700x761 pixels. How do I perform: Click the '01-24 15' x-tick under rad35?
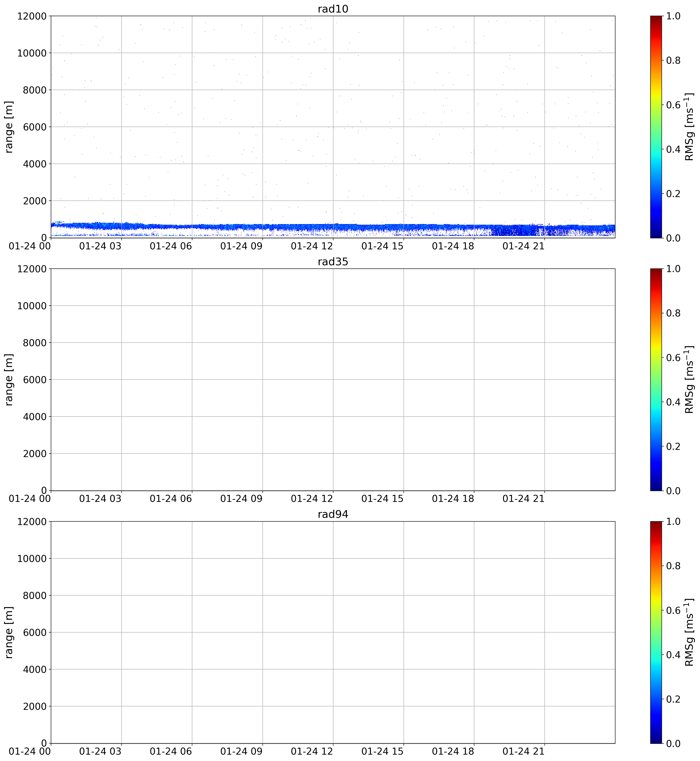tap(383, 499)
